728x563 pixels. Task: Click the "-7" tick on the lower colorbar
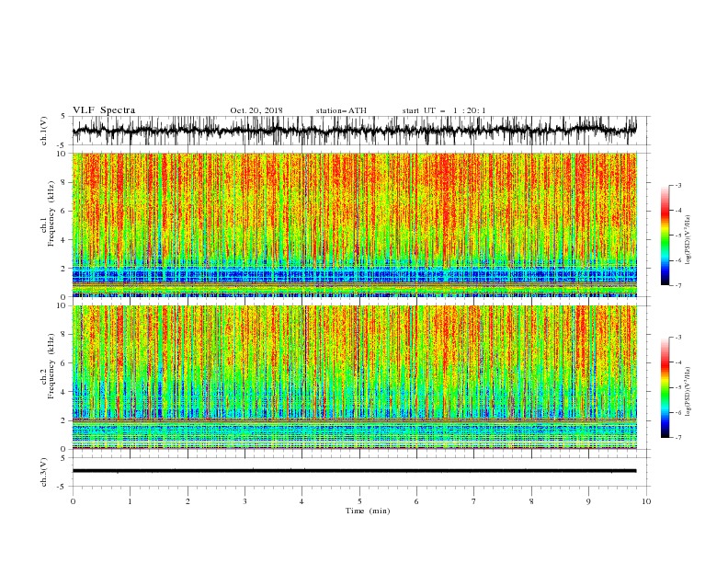[x=678, y=437]
